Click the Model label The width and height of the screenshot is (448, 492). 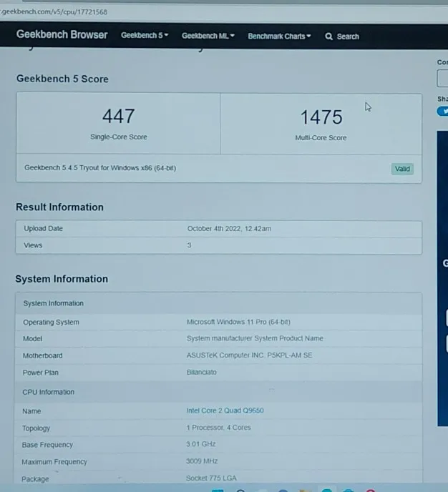pos(33,339)
